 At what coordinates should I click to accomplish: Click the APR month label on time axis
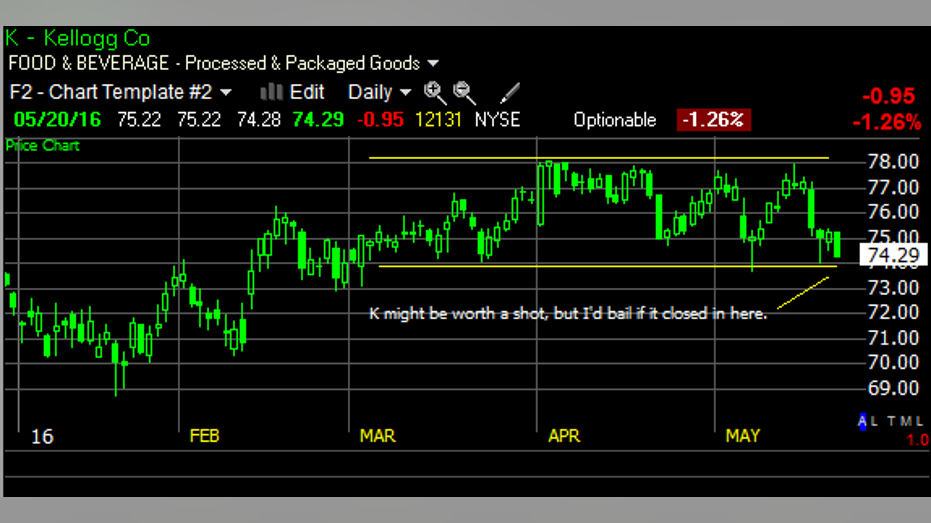[x=564, y=436]
